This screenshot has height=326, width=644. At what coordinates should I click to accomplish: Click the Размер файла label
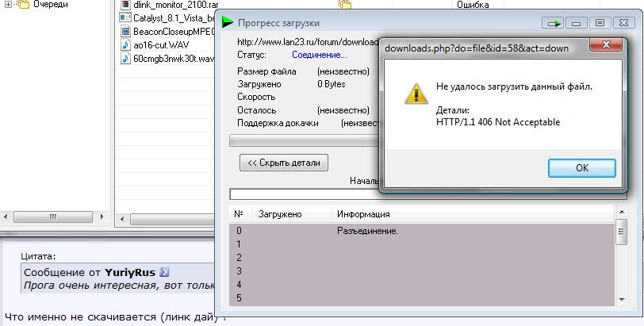pyautogui.click(x=266, y=71)
